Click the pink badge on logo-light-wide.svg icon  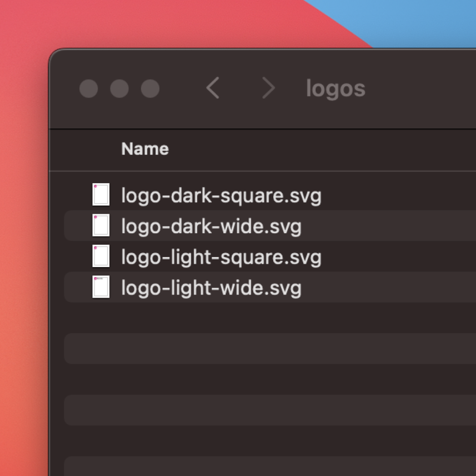(x=96, y=278)
